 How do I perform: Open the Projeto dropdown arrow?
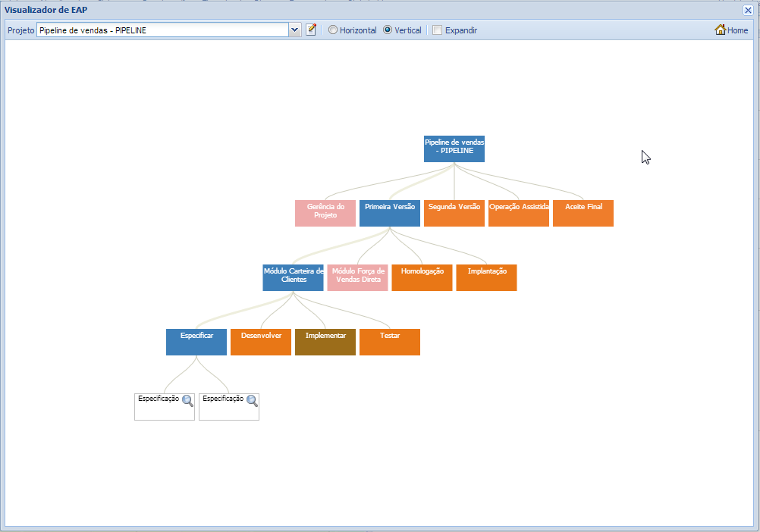[x=295, y=30]
